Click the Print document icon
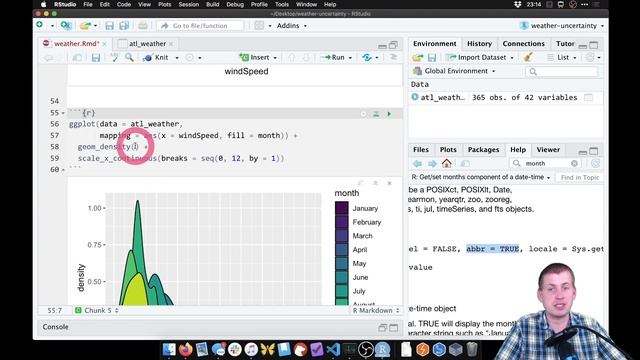This screenshot has height=360, width=640. click(x=142, y=26)
